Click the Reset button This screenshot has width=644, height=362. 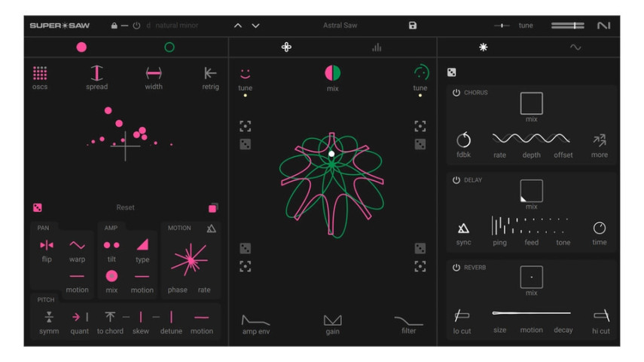pos(125,207)
